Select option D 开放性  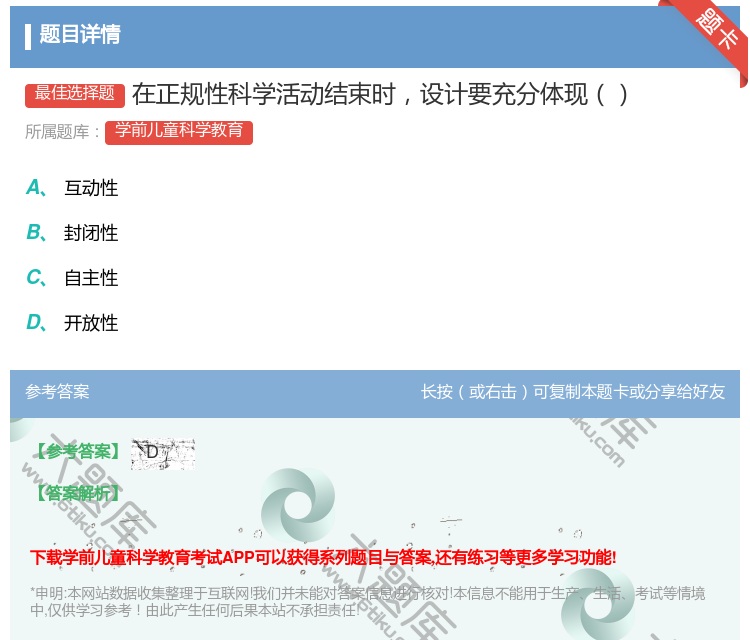(72, 322)
